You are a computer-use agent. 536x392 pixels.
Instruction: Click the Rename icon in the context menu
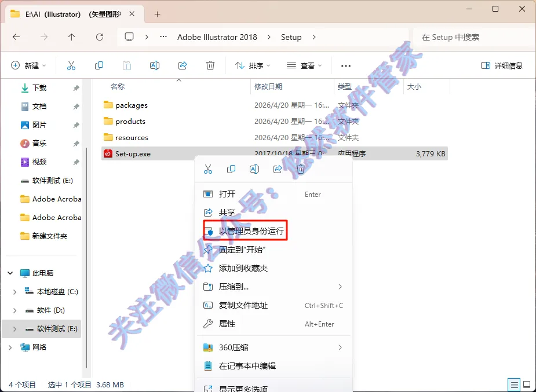click(x=254, y=169)
